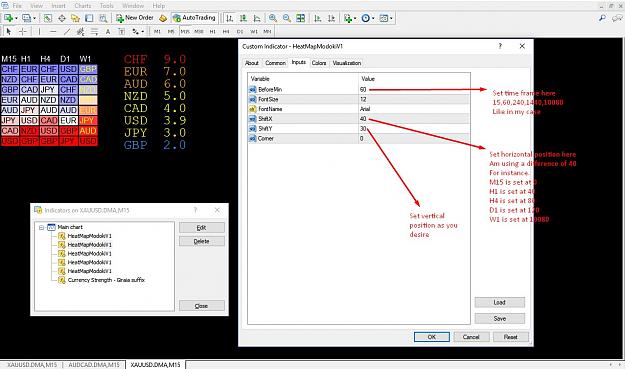This screenshot has height=369, width=625.
Task: Switch to M30 timeframe
Action: pyautogui.click(x=199, y=31)
